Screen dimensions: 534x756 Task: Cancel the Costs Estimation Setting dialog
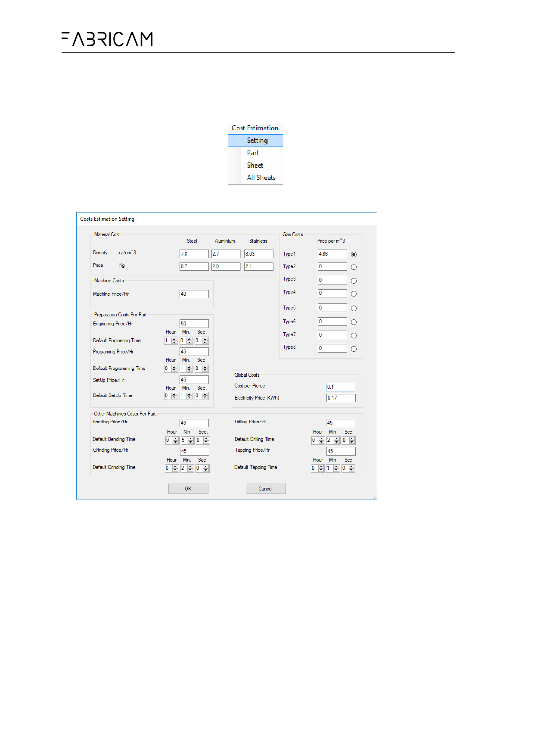(x=265, y=489)
